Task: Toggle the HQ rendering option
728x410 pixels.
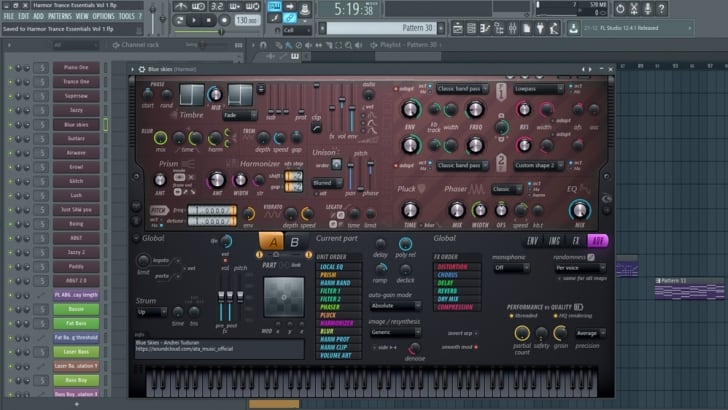Action: click(555, 316)
